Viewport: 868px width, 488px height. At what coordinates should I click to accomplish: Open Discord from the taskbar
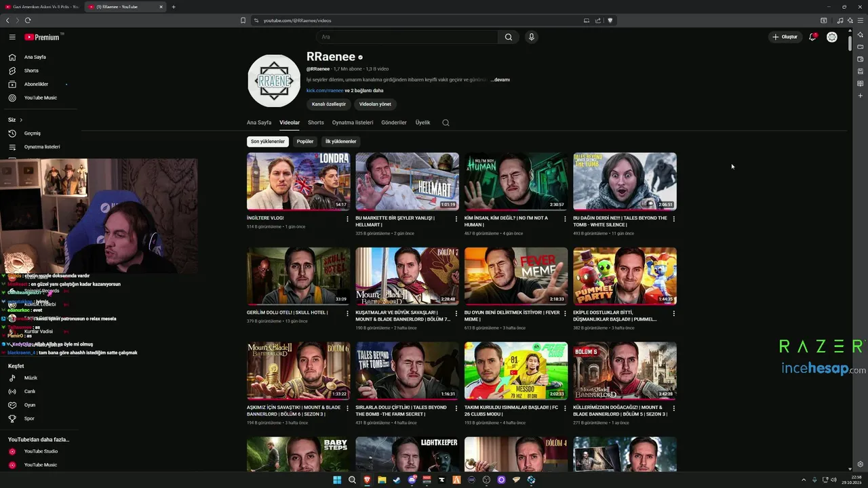pyautogui.click(x=412, y=480)
